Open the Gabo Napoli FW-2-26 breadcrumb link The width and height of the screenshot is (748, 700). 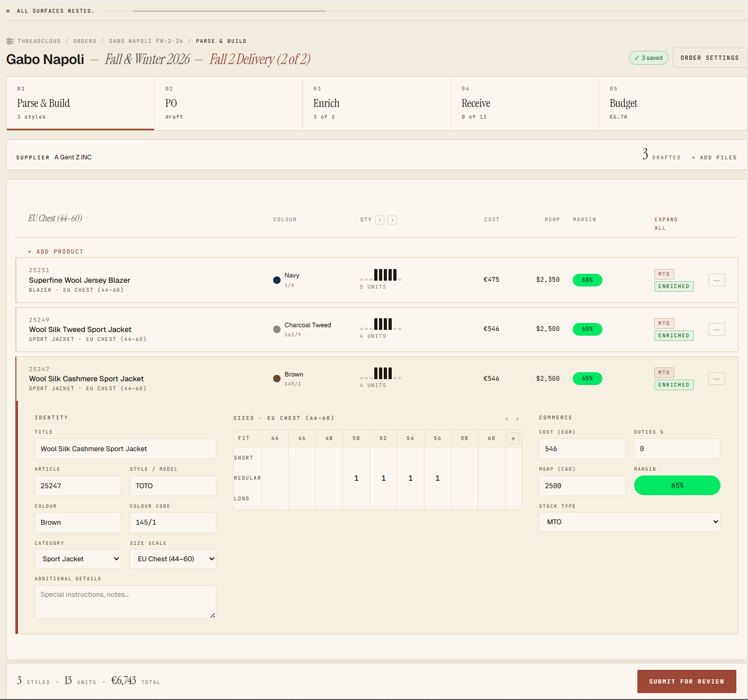[146, 41]
